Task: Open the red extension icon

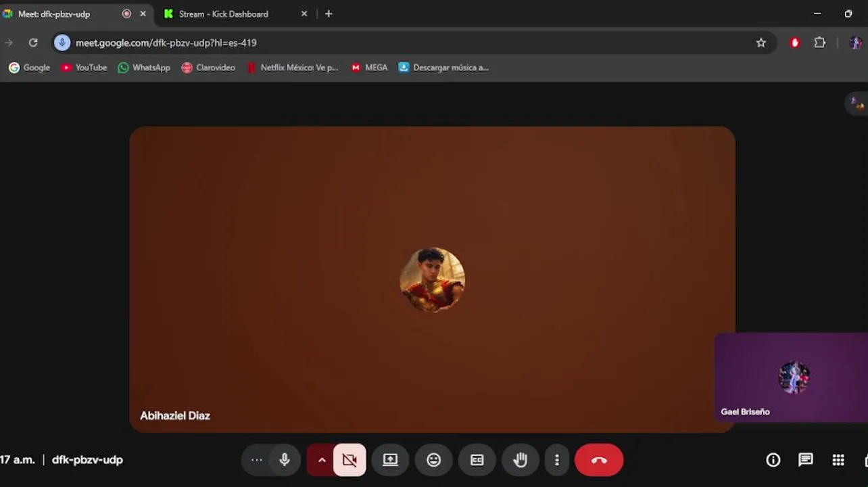Action: pos(795,43)
